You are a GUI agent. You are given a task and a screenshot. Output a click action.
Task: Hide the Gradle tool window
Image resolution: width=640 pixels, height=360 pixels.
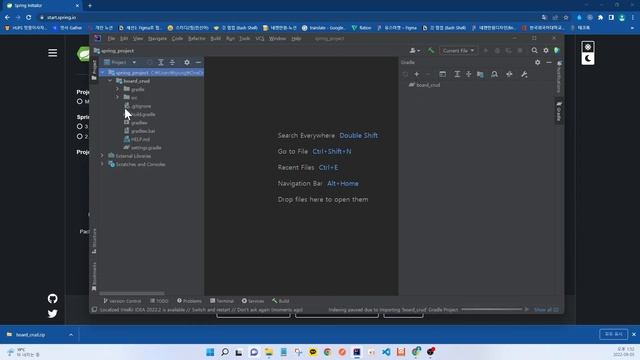549,62
